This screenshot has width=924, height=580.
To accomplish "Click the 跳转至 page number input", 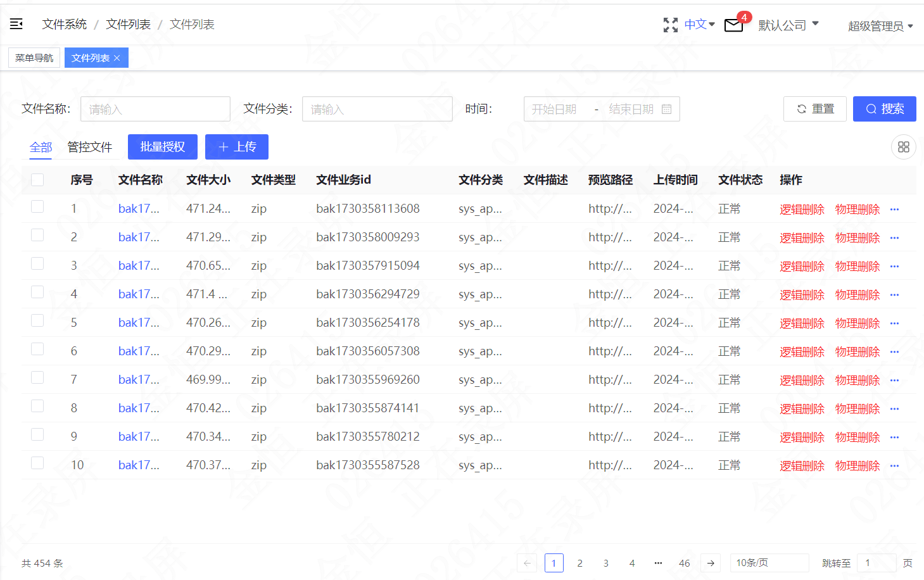I will (877, 563).
